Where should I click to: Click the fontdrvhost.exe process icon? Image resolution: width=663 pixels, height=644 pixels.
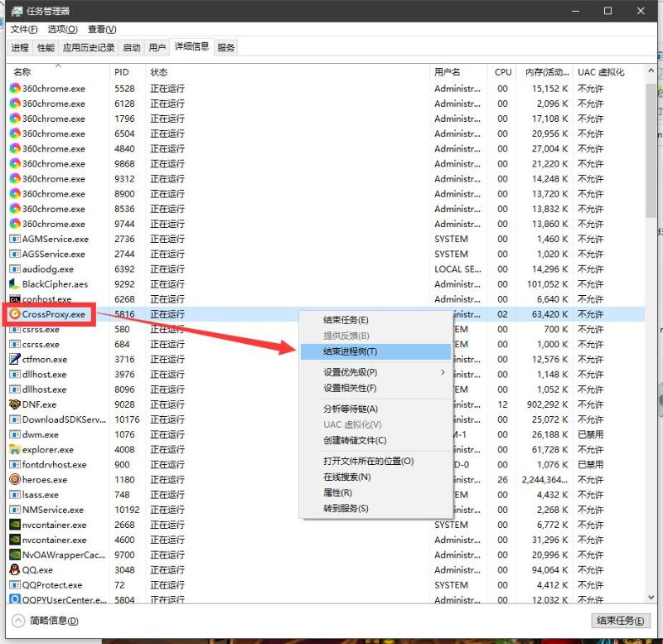click(x=15, y=465)
